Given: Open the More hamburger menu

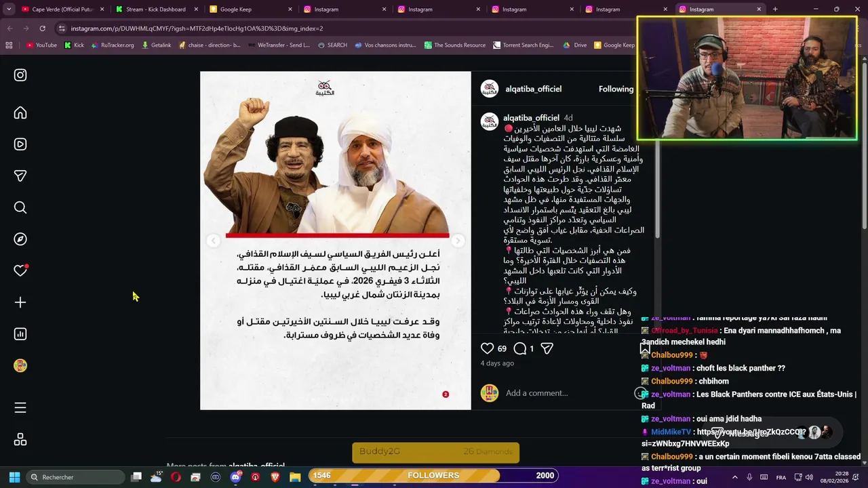Looking at the screenshot, I should point(20,407).
